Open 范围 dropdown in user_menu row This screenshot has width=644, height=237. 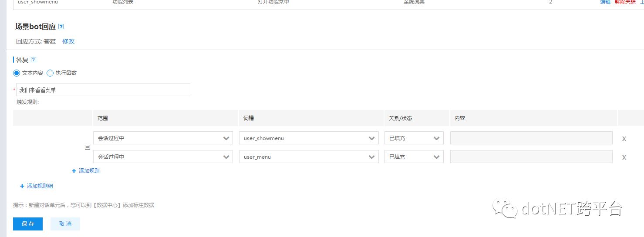click(x=163, y=157)
